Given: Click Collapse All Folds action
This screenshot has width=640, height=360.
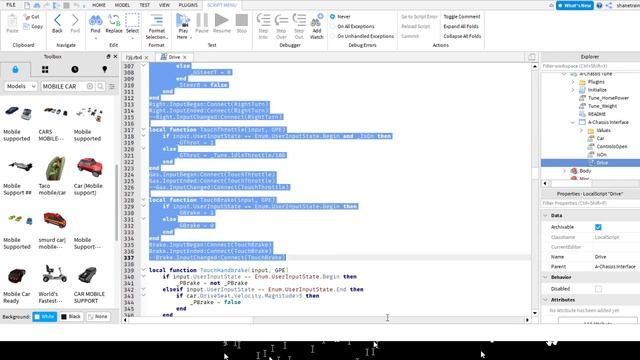Looking at the screenshot, I should [462, 36].
